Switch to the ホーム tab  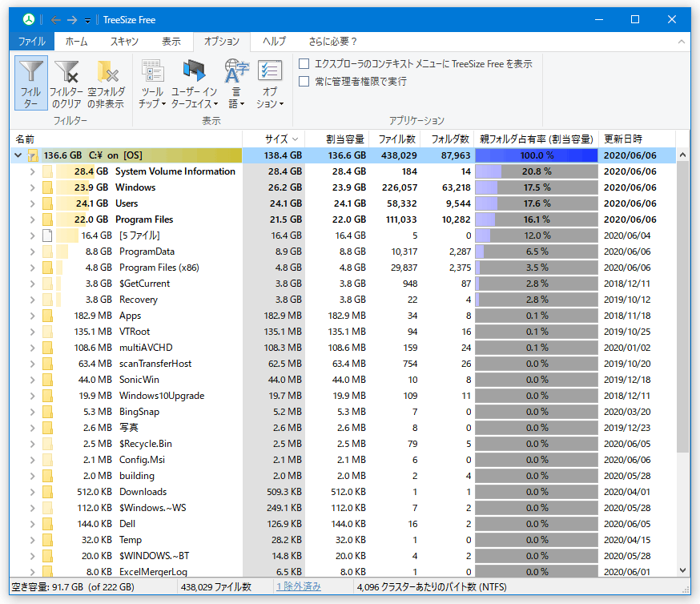[x=76, y=42]
